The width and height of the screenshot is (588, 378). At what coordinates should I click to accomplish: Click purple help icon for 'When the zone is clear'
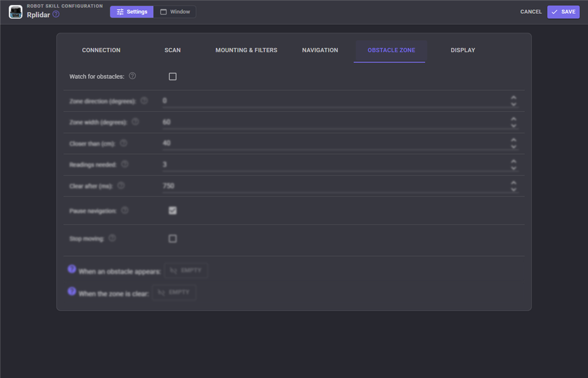click(72, 291)
